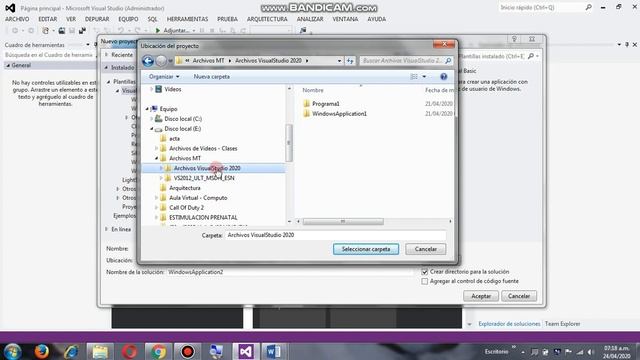
Task: Click the Seleccionar carpeta button
Action: click(x=366, y=249)
